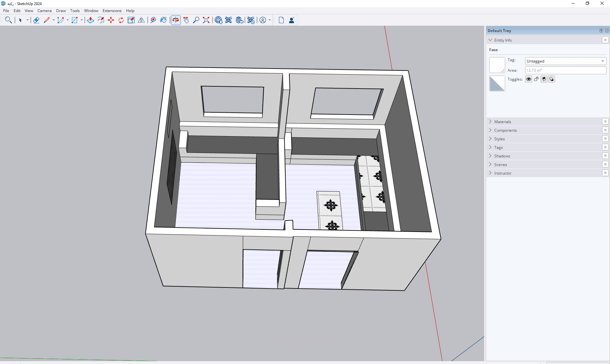Select the Push/Pull tool
This screenshot has height=364, width=610.
click(91, 20)
